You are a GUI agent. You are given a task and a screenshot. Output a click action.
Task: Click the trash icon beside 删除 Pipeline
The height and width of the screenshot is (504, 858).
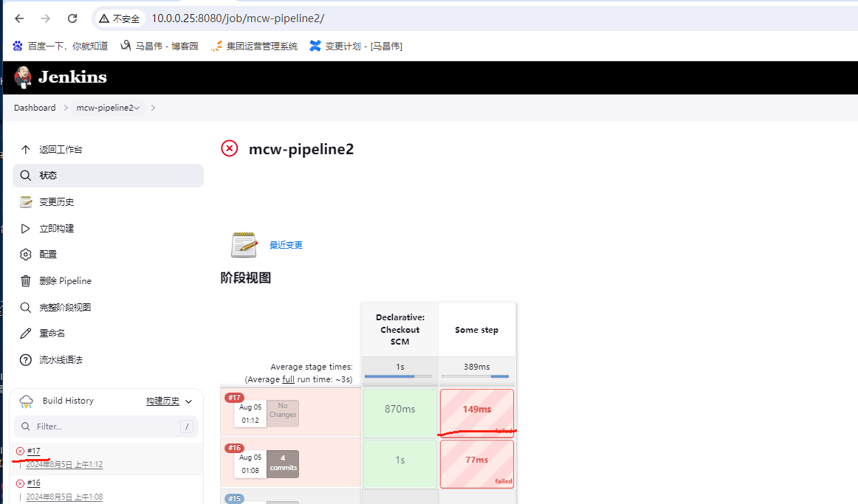point(25,281)
